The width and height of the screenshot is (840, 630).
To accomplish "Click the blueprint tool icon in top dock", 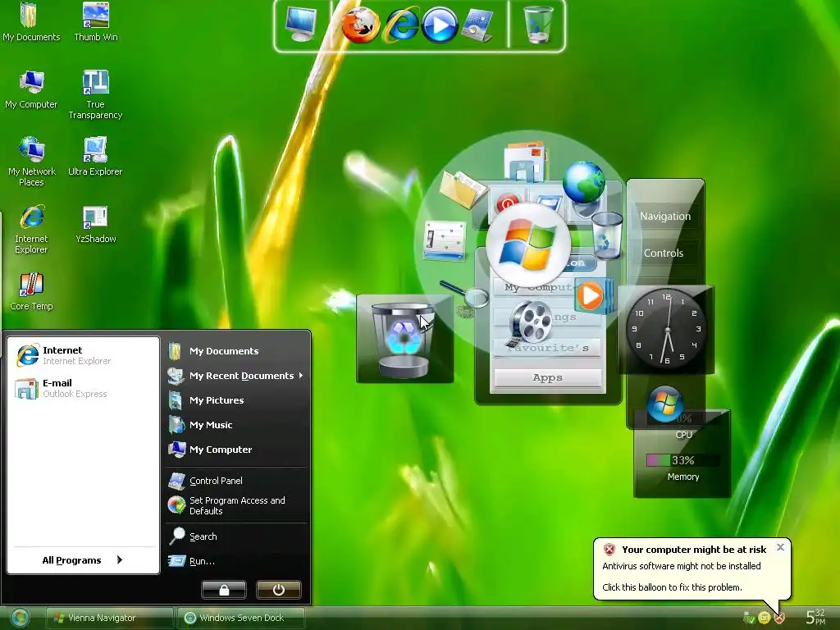I will point(478,25).
